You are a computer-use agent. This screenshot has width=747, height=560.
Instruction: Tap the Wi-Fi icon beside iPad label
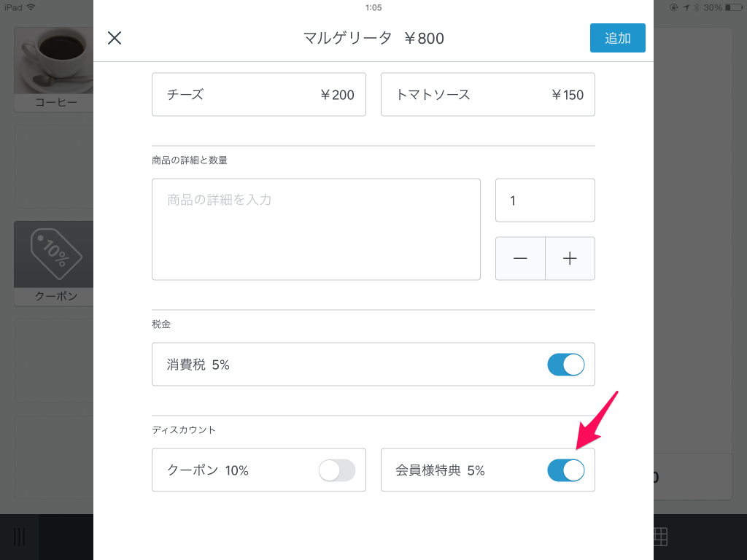coord(31,7)
